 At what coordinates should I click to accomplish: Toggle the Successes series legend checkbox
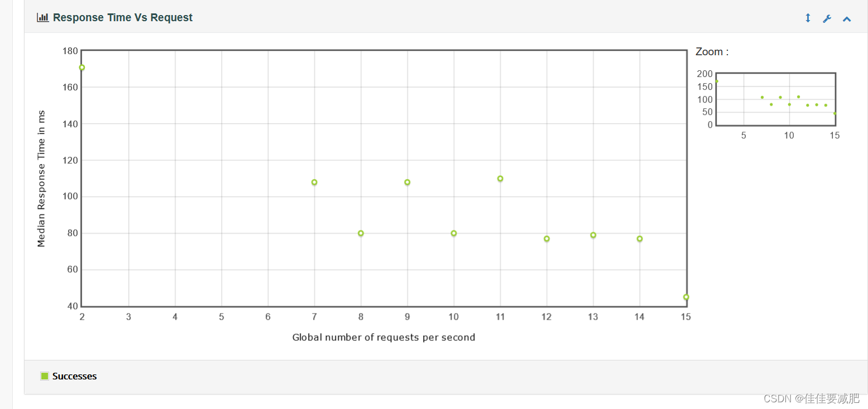coord(45,376)
